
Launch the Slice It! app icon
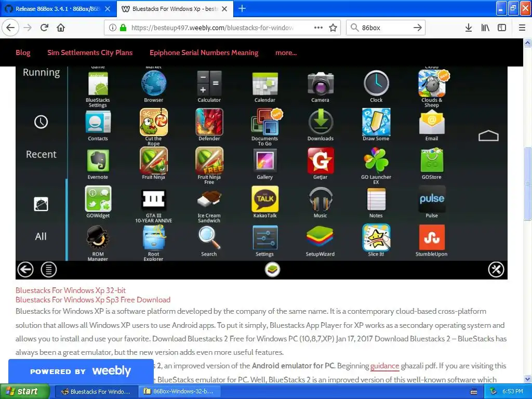pyautogui.click(x=376, y=237)
